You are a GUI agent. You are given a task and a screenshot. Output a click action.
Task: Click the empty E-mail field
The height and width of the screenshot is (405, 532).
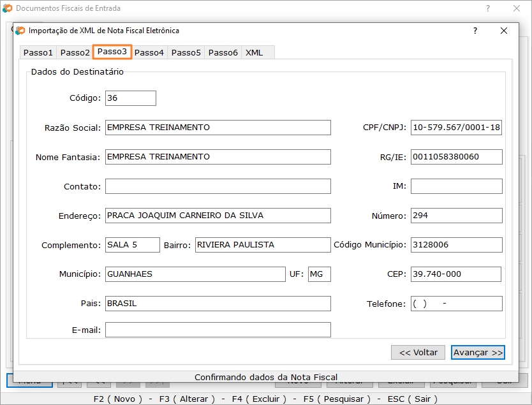pyautogui.click(x=218, y=330)
